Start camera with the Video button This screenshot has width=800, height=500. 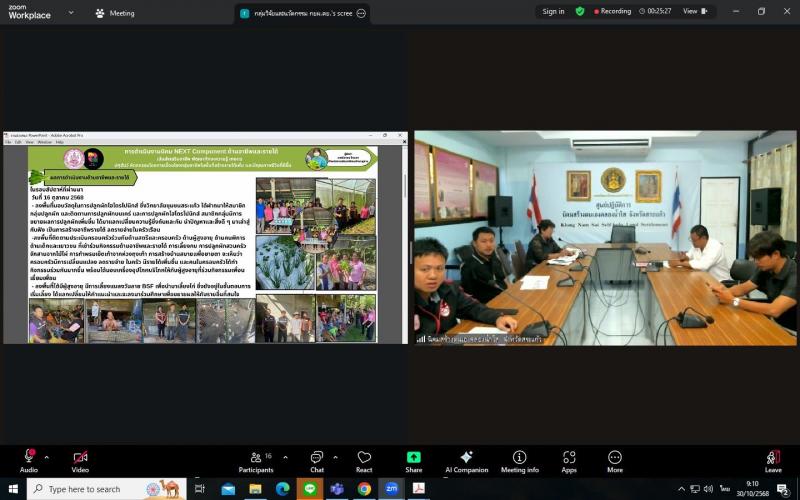coord(80,461)
